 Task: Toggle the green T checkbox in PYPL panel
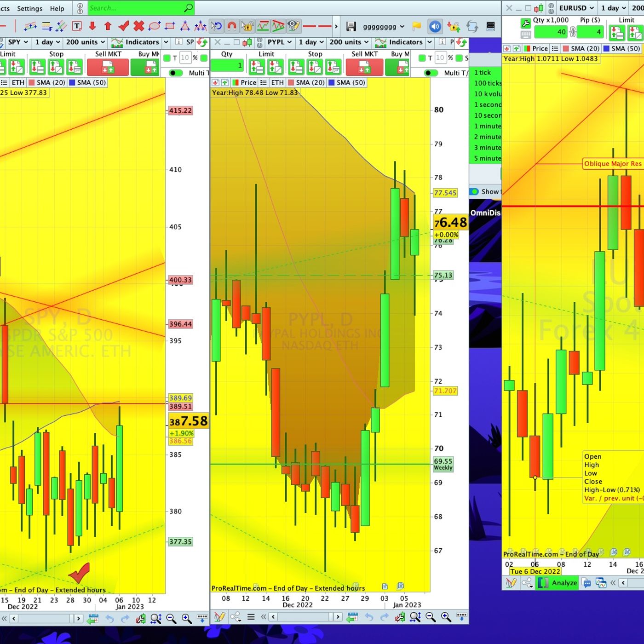click(422, 58)
